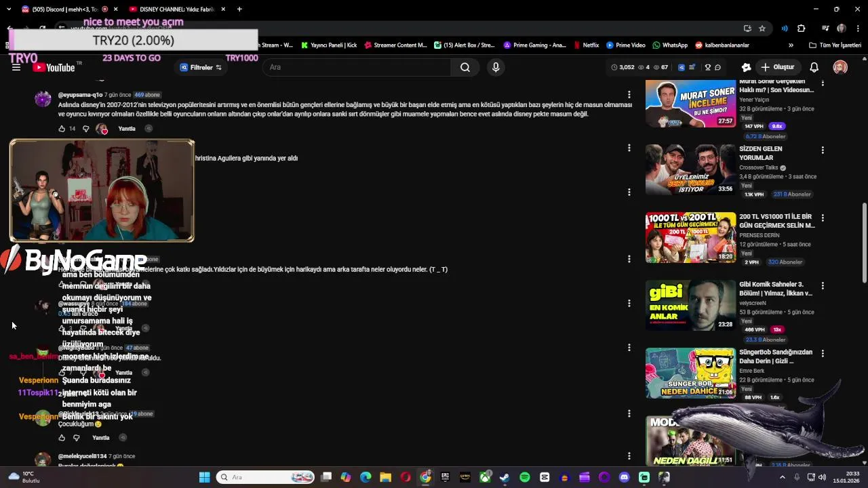Viewport: 868px width, 488px height.
Task: Like the @eyupsama-q1o comment
Action: click(x=62, y=129)
